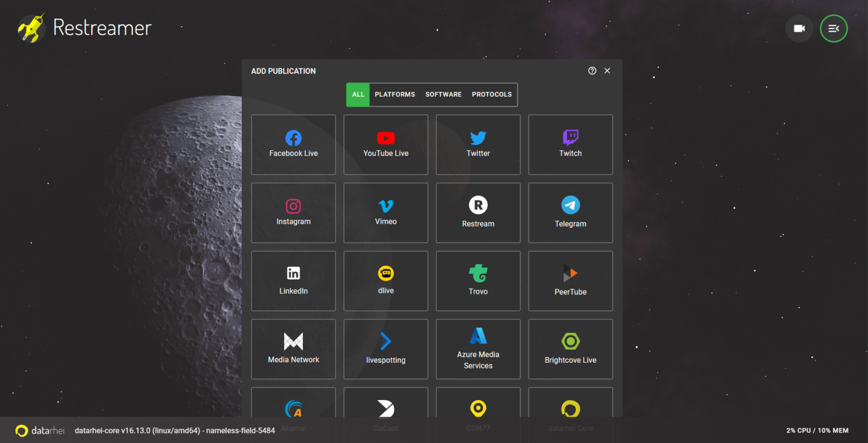Select Azure Media Services
Screen dimensions: 868x443
pyautogui.click(x=478, y=349)
